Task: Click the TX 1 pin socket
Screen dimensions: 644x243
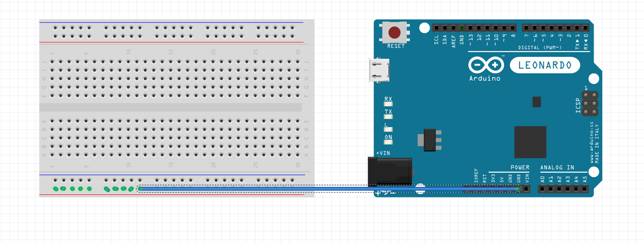Action: 577,28
